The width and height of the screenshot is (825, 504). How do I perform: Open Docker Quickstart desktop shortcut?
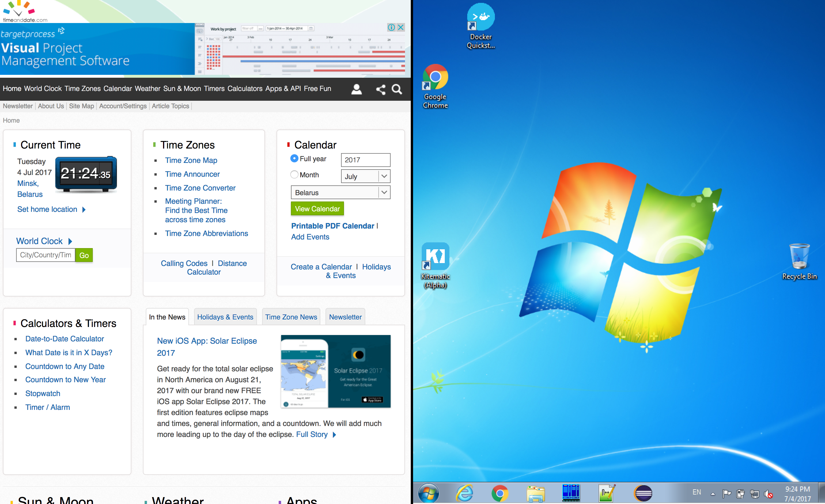pos(481,27)
